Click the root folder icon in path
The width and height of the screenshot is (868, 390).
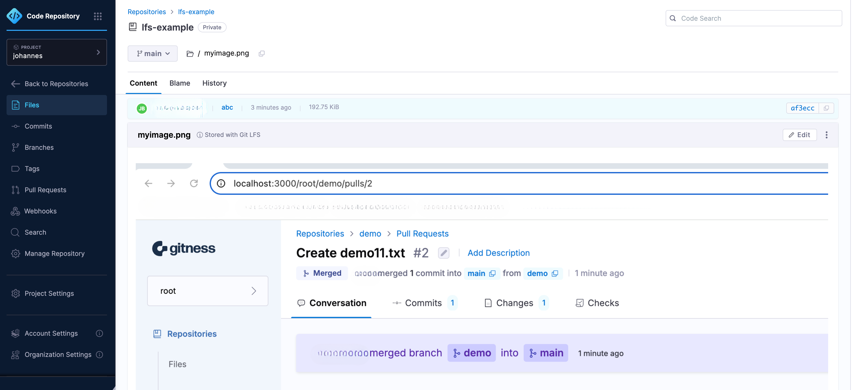pos(190,54)
